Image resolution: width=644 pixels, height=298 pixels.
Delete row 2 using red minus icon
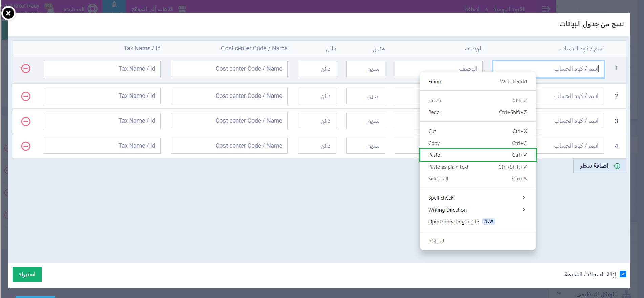click(26, 96)
